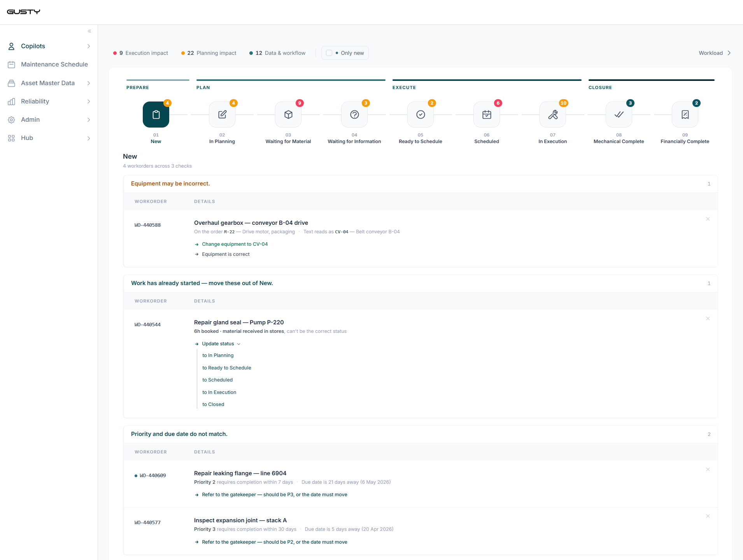Expand the Hub chevron

(x=89, y=138)
